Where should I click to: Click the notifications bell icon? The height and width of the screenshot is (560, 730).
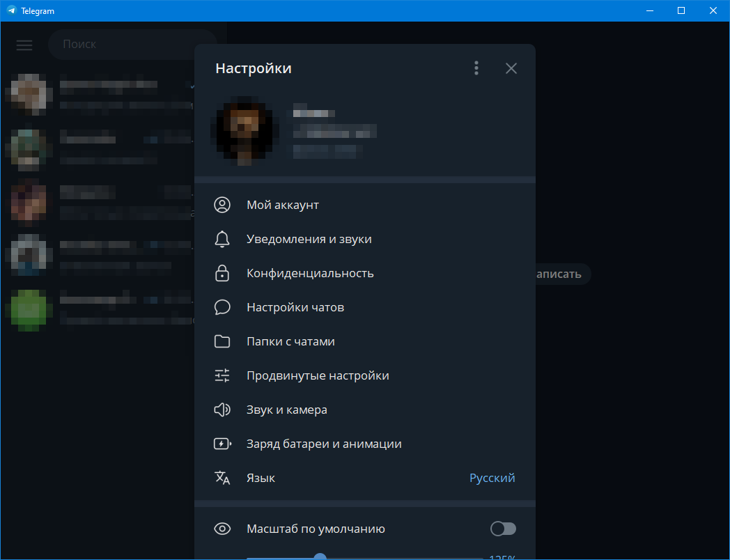222,239
